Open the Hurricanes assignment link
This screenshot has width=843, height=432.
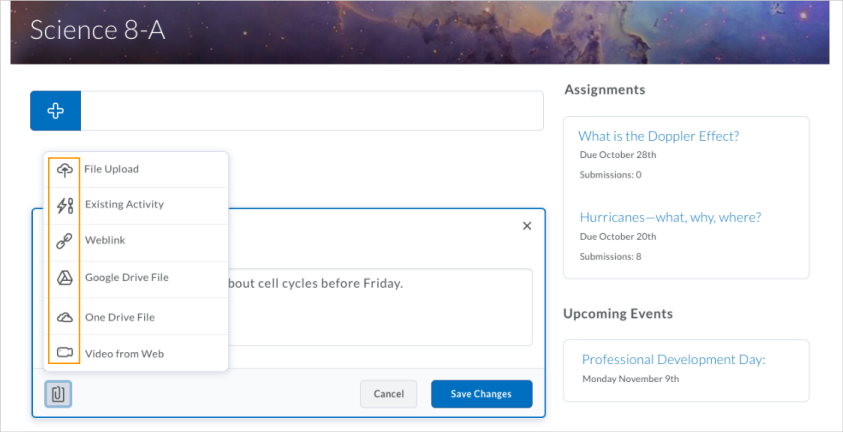670,217
